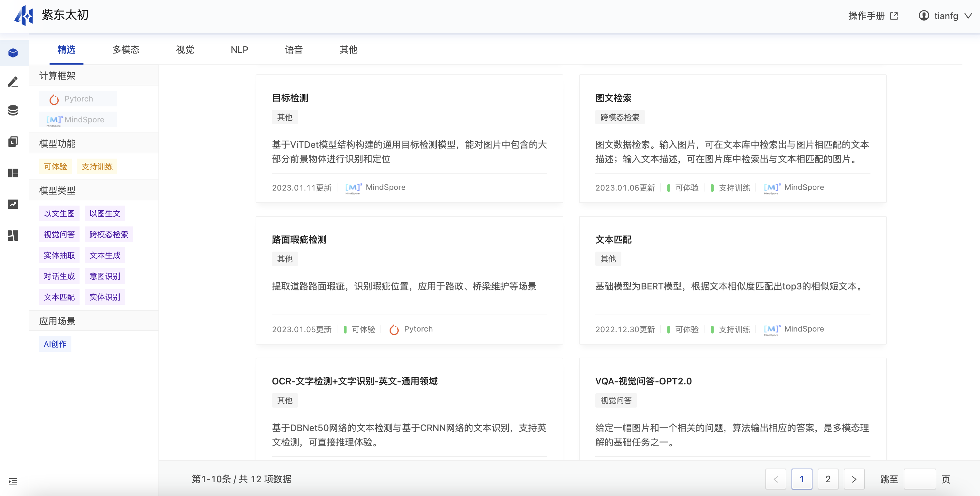The height and width of the screenshot is (496, 980).
Task: Open the 目标检测 model card title
Action: tap(290, 98)
